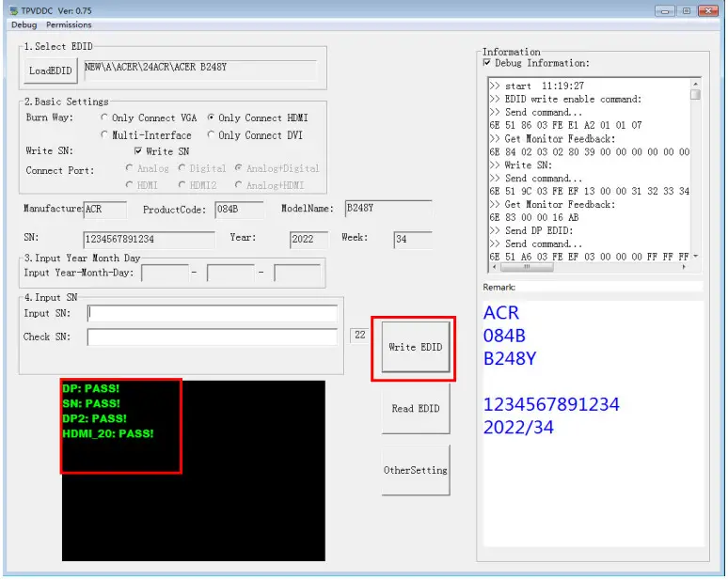This screenshot has width=728, height=580.
Task: Click the 'DP: PASS!' result line
Action: point(90,389)
